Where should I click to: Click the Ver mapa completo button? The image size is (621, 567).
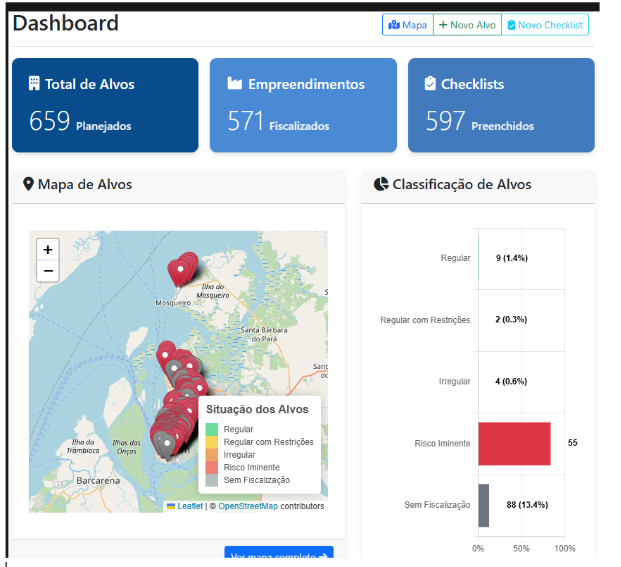coord(278,555)
